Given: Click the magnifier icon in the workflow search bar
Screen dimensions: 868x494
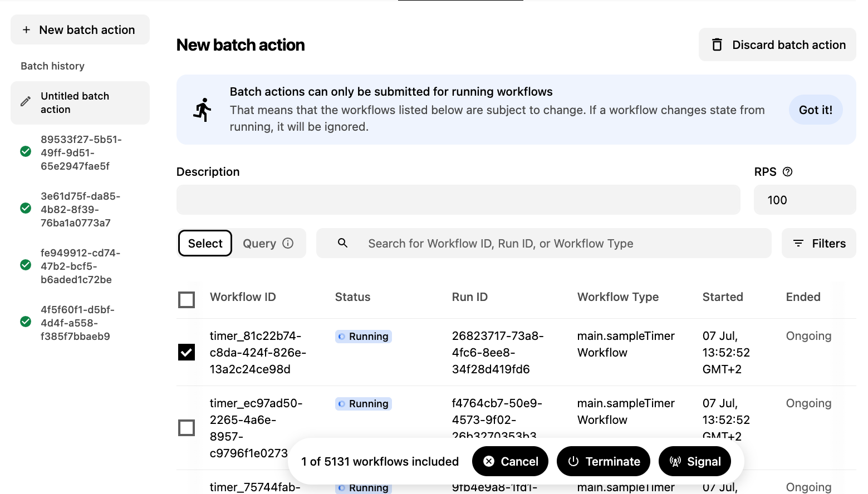Looking at the screenshot, I should pyautogui.click(x=343, y=243).
